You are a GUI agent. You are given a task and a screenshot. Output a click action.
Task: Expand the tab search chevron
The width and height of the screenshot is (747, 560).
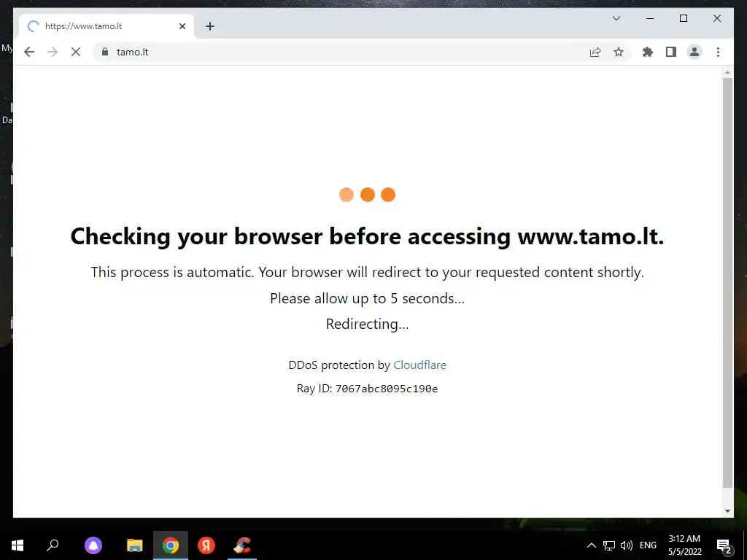click(616, 18)
